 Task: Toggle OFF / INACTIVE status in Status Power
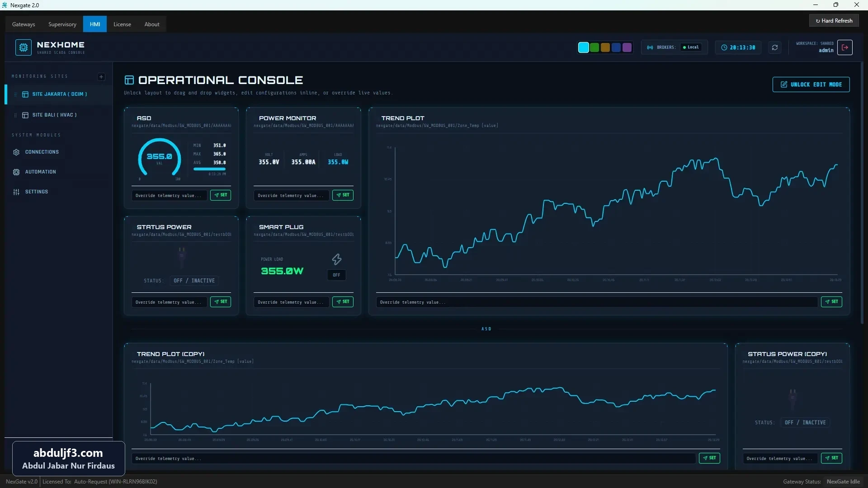[194, 281]
